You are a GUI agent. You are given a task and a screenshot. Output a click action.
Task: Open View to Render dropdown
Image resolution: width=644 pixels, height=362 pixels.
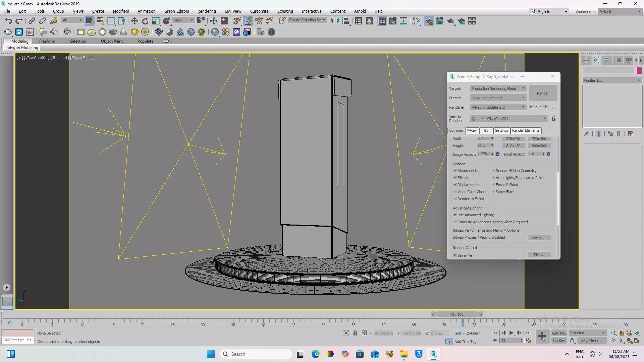coord(508,119)
